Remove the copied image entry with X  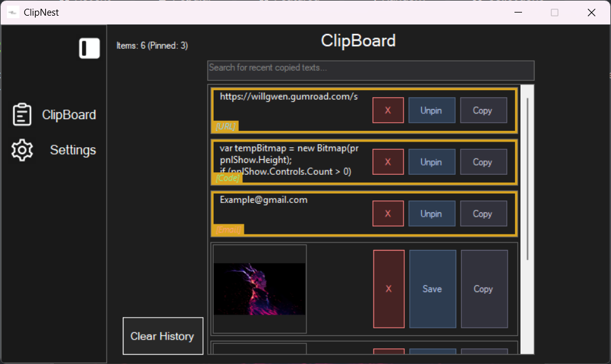388,288
